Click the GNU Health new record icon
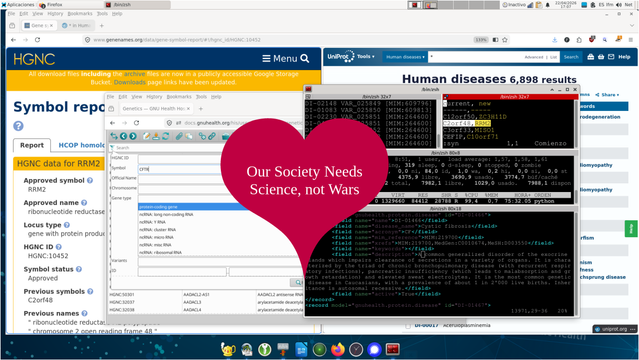 coord(146,136)
